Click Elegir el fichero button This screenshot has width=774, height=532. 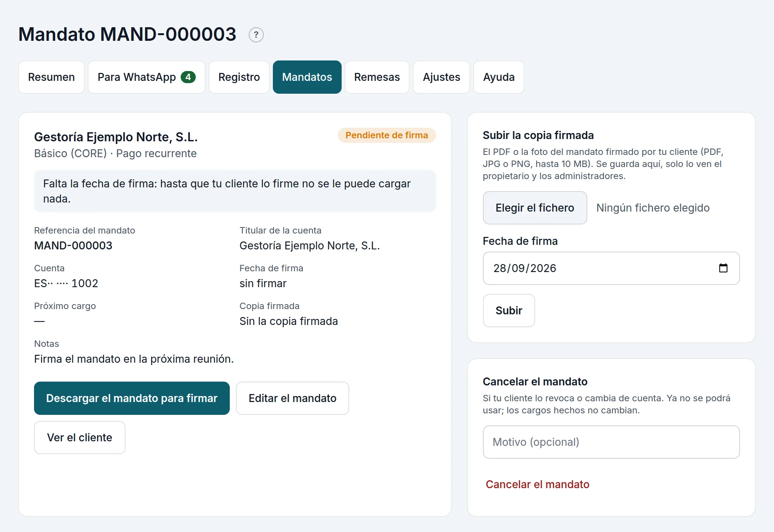535,208
